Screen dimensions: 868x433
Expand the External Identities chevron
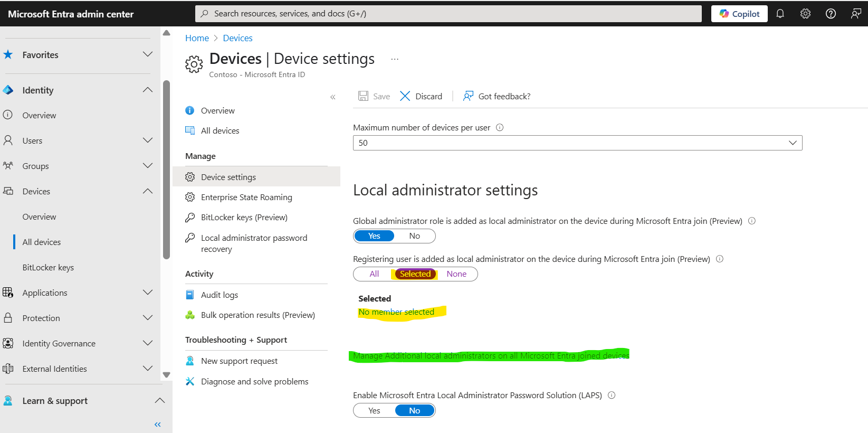(148, 369)
